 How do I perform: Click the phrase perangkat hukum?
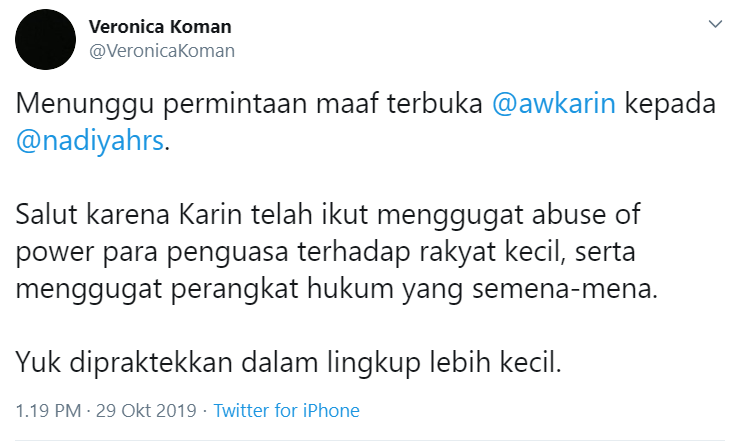(282, 289)
